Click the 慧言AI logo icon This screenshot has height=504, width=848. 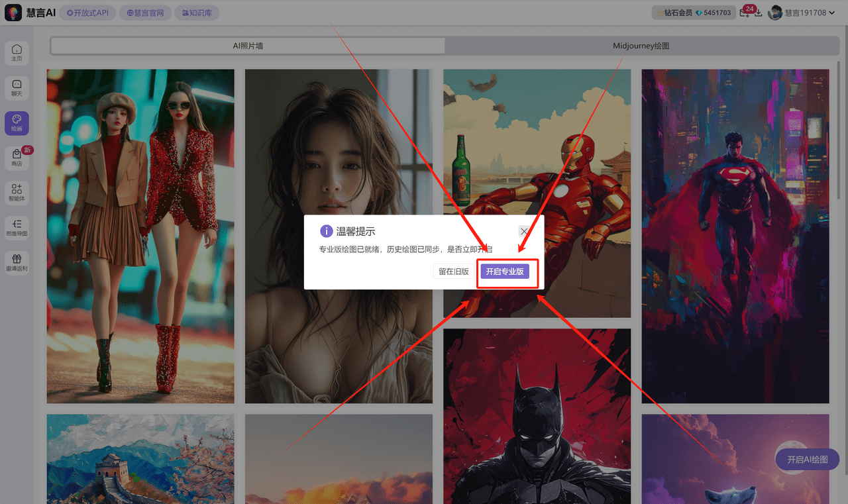pyautogui.click(x=13, y=13)
